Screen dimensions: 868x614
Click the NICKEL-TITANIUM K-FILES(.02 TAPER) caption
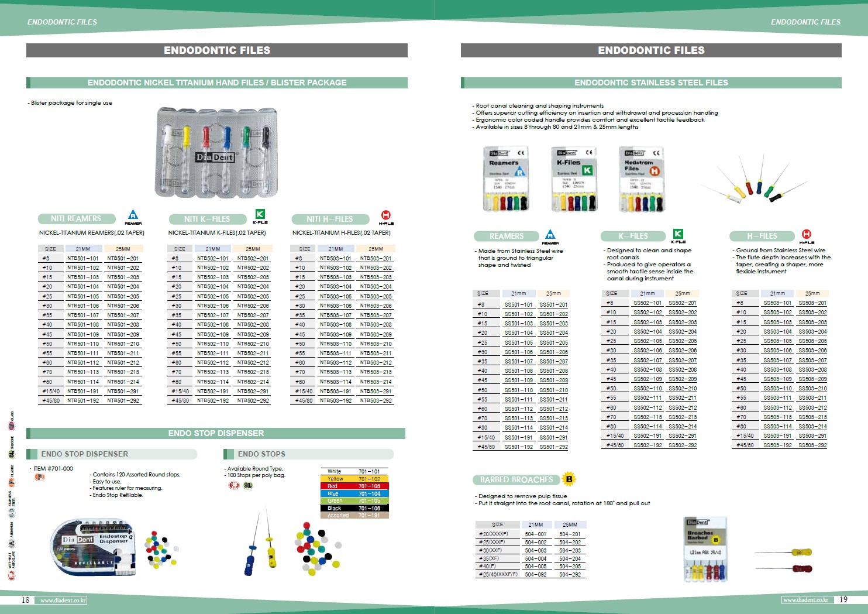click(218, 233)
